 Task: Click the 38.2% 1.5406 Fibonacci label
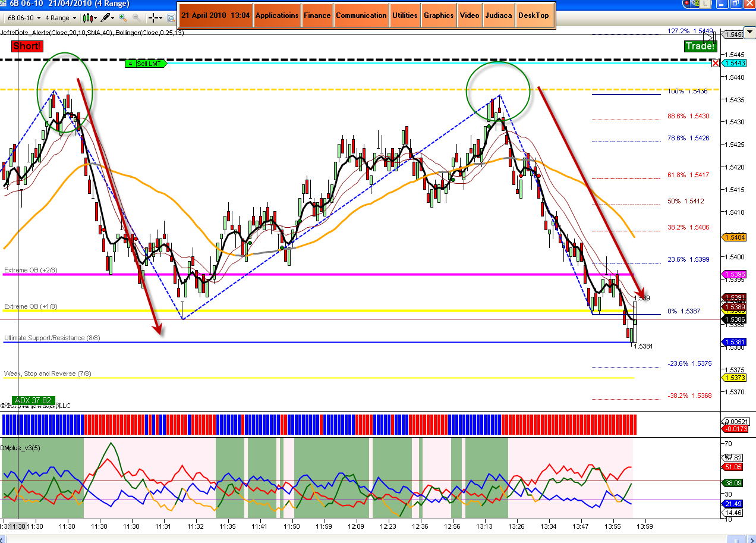[x=688, y=227]
